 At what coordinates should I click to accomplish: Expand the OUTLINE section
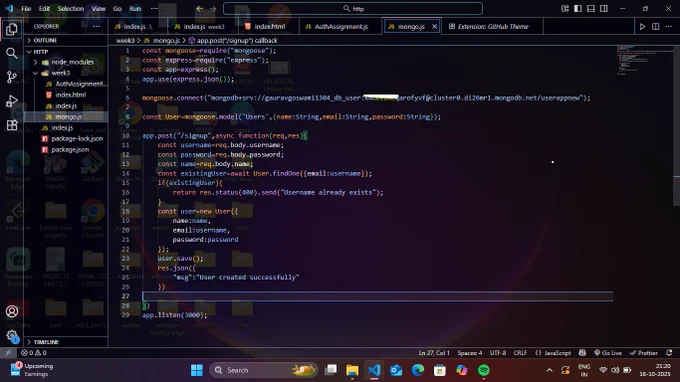point(66,40)
